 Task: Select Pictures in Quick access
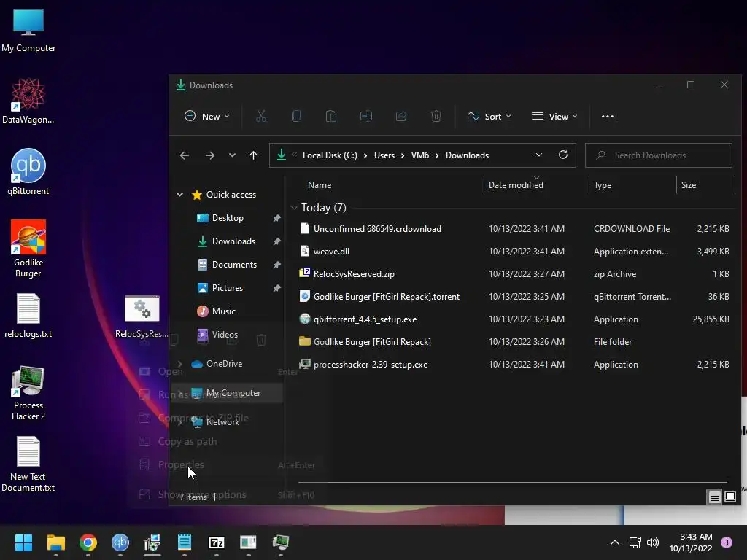tap(228, 287)
